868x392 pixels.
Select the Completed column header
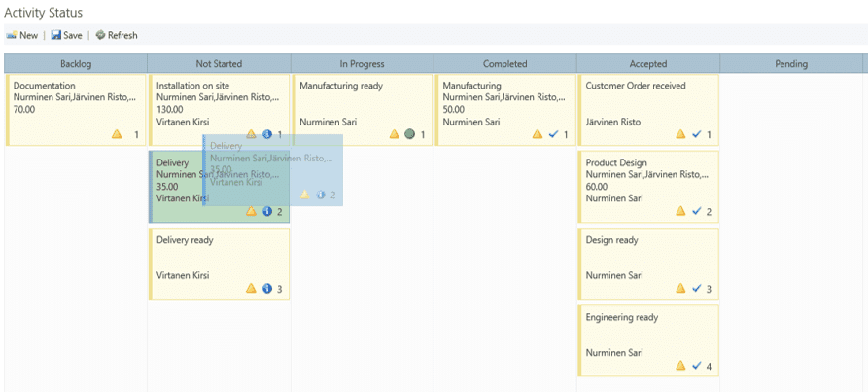504,64
